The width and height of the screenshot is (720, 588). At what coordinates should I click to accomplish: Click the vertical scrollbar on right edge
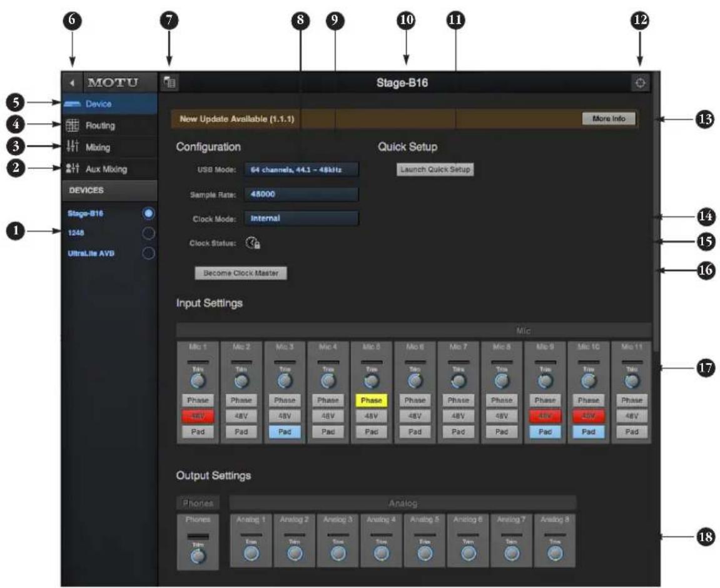click(x=656, y=211)
